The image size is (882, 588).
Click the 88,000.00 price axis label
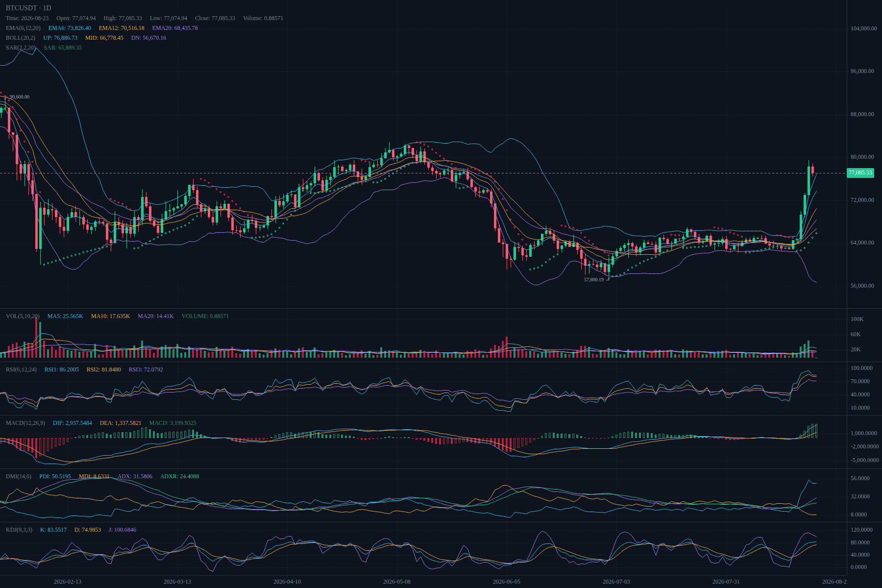click(862, 114)
